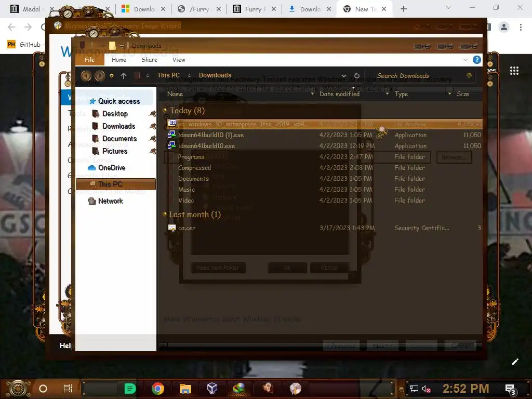The image size is (532, 399).
Task: Open the View ribbon tab
Action: (179, 60)
